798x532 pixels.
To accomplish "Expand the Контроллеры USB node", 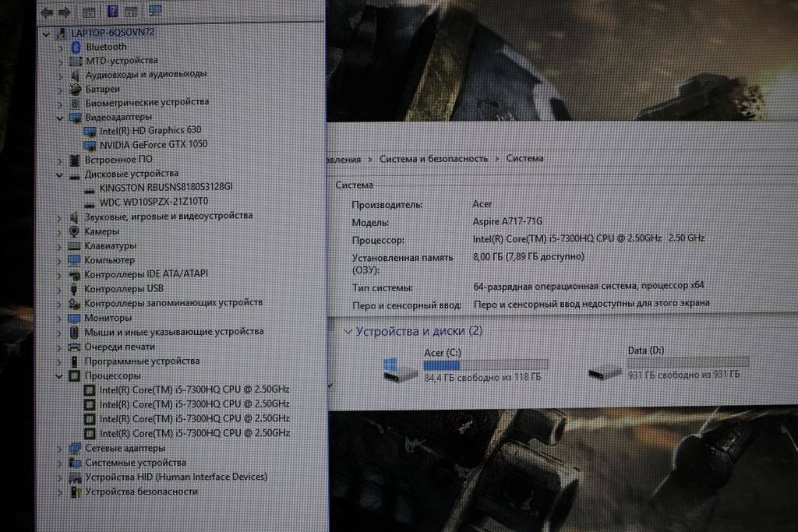I will 60,289.
